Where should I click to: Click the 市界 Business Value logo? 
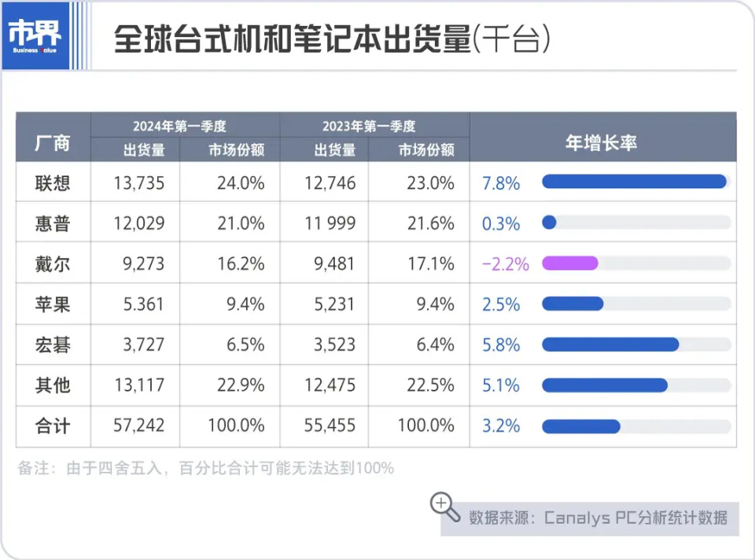tap(35, 35)
